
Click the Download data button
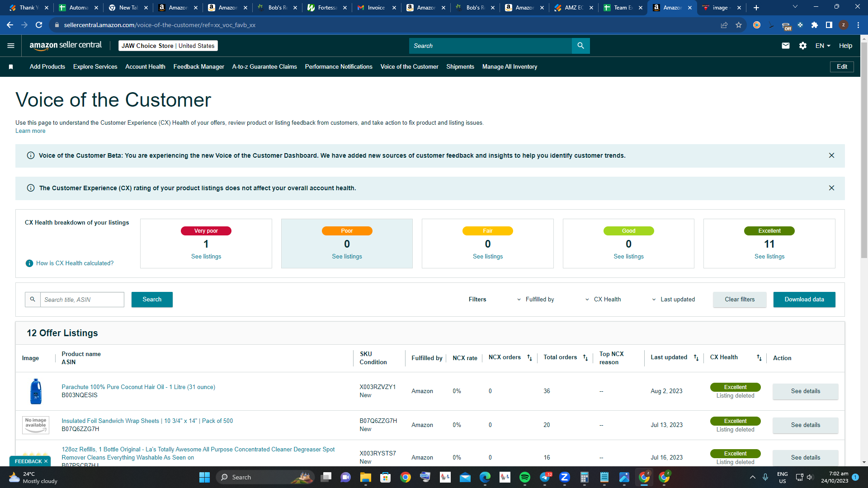(804, 300)
